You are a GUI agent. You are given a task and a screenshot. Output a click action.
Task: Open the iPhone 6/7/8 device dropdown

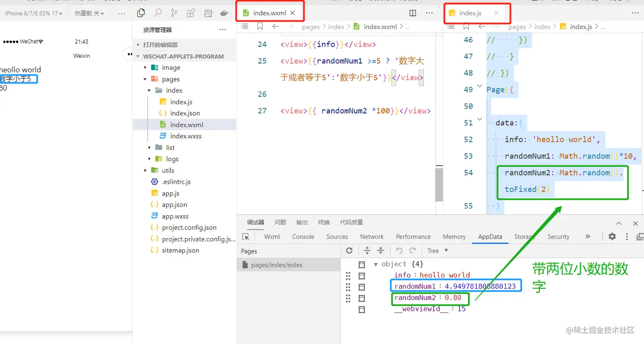coord(34,14)
